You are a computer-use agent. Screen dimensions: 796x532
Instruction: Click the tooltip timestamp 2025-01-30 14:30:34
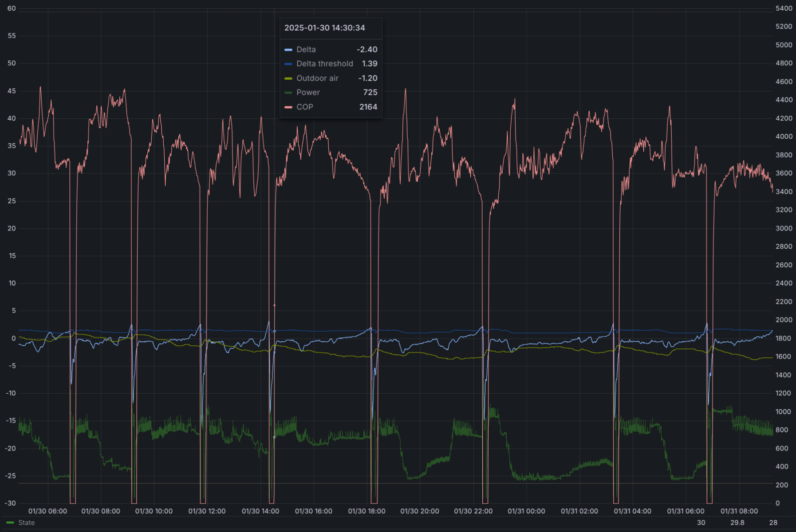324,28
